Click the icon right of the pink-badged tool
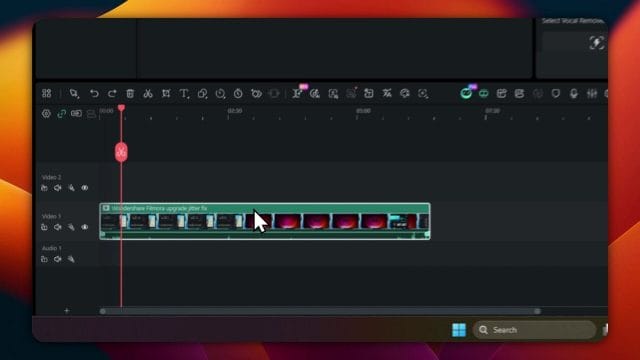 point(315,93)
